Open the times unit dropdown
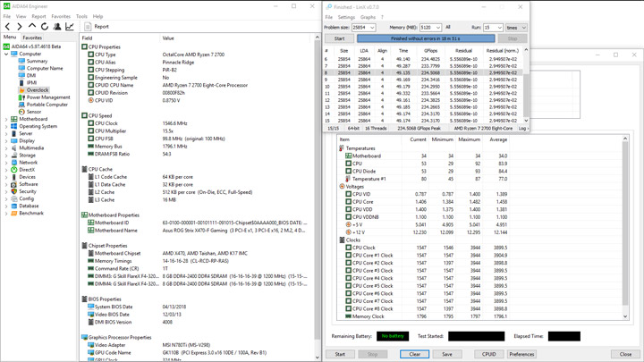The width and height of the screenshot is (644, 362). point(522,28)
